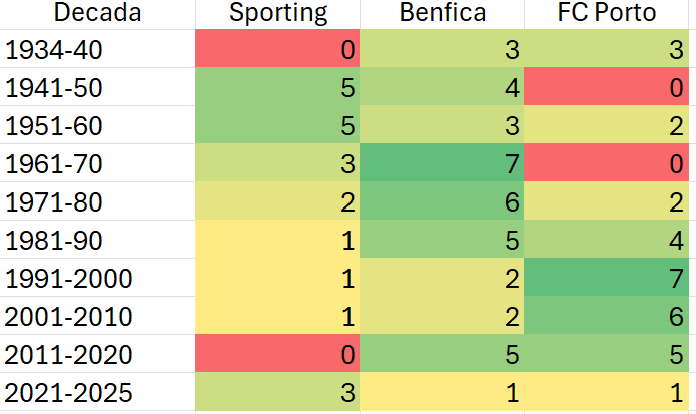696x414 pixels.
Task: Click the Sporting column header cell
Action: point(277,14)
